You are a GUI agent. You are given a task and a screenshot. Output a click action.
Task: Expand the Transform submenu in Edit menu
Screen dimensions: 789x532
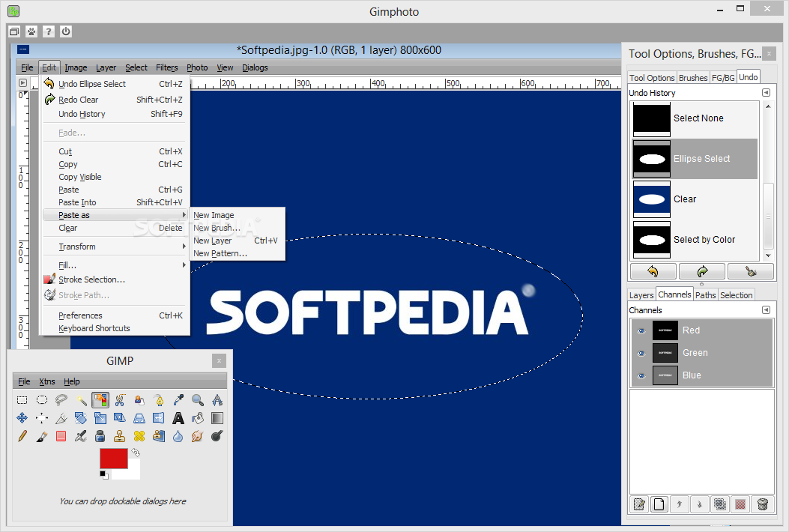click(115, 247)
